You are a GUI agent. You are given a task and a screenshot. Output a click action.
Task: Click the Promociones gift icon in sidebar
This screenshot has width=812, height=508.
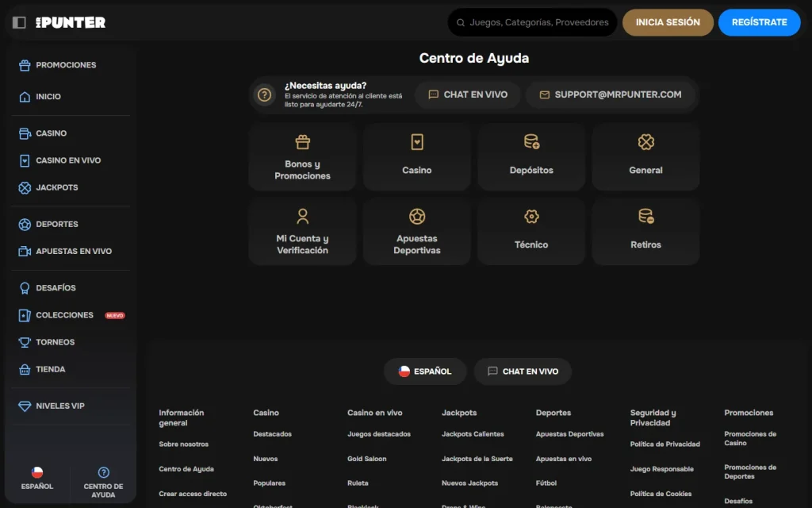click(25, 65)
